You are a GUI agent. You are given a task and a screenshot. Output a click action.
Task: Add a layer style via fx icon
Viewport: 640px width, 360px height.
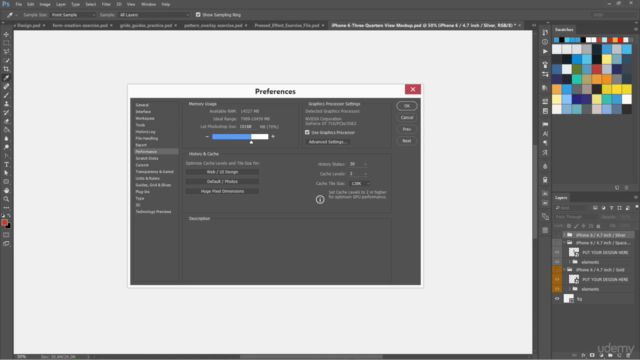click(583, 355)
